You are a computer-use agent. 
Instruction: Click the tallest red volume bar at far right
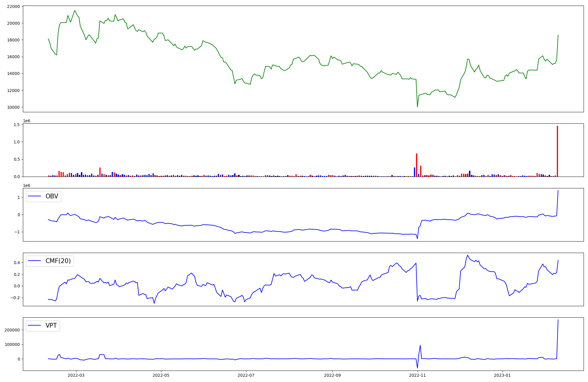click(x=557, y=151)
